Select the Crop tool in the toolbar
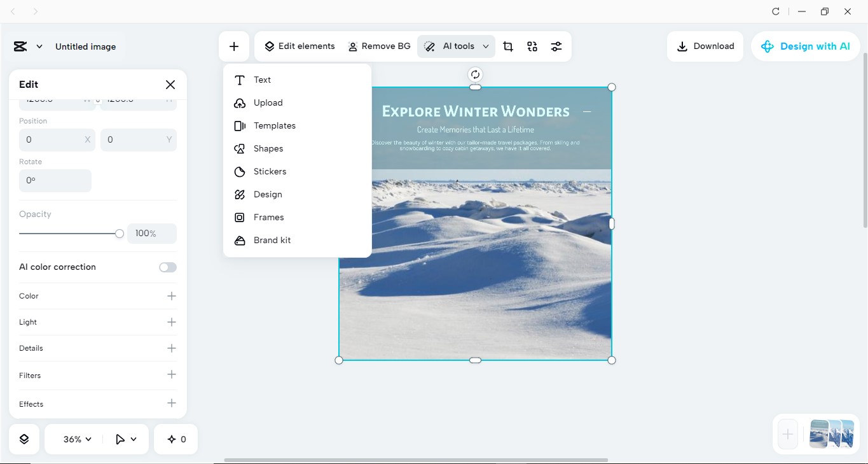This screenshot has height=464, width=868. (x=507, y=46)
